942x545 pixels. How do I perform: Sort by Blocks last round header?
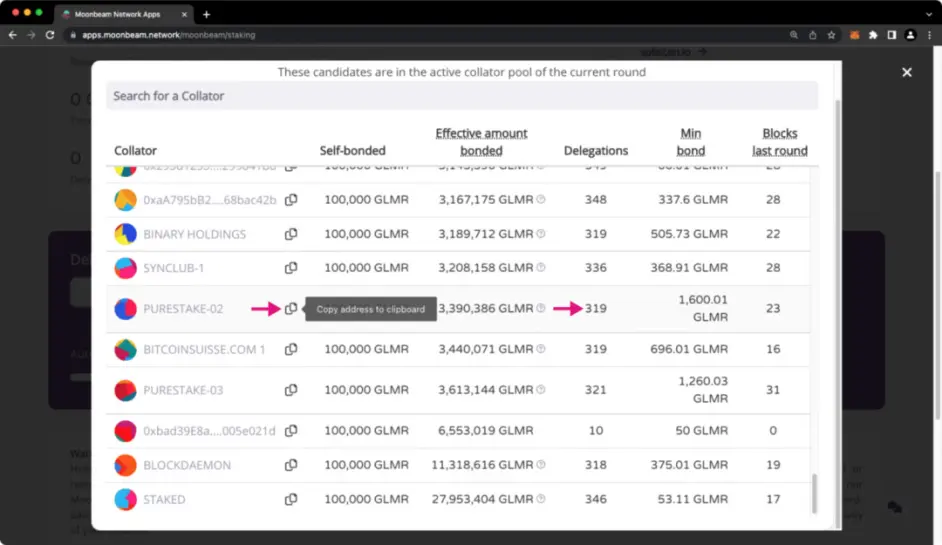coord(780,142)
